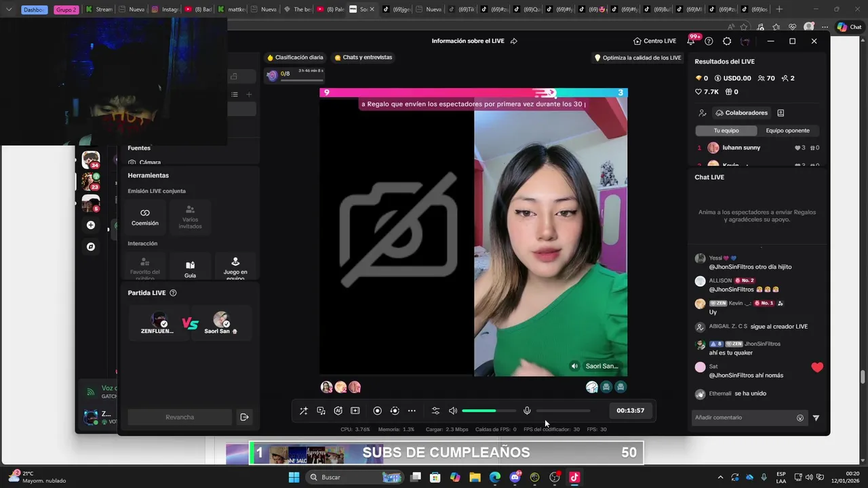Image resolution: width=868 pixels, height=488 pixels.
Task: Click Optimiza la calidad de los LIVE
Action: tap(637, 58)
